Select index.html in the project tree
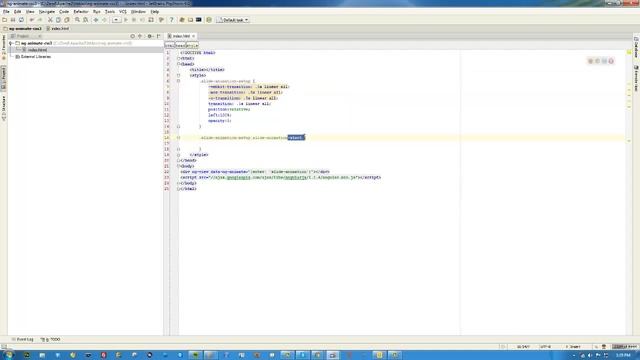 pyautogui.click(x=37, y=50)
